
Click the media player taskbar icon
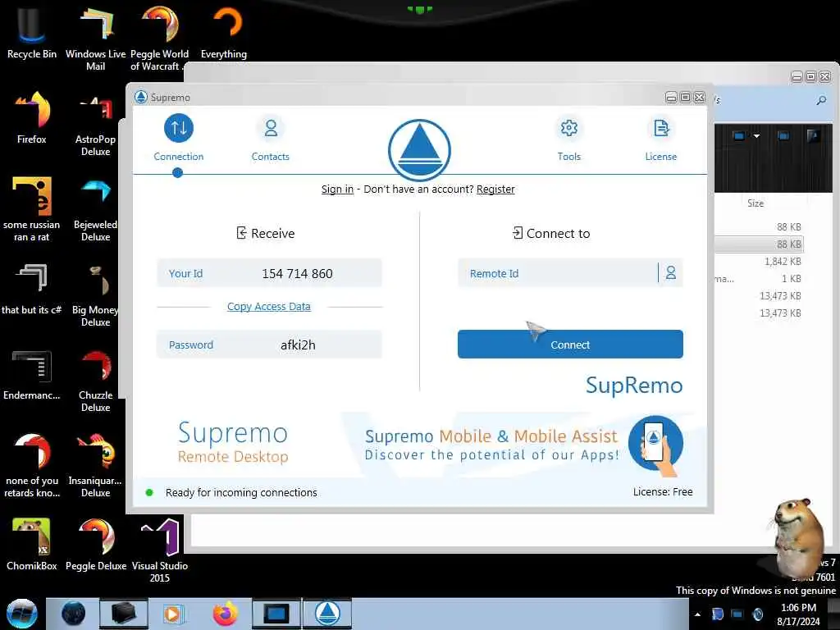click(x=173, y=614)
